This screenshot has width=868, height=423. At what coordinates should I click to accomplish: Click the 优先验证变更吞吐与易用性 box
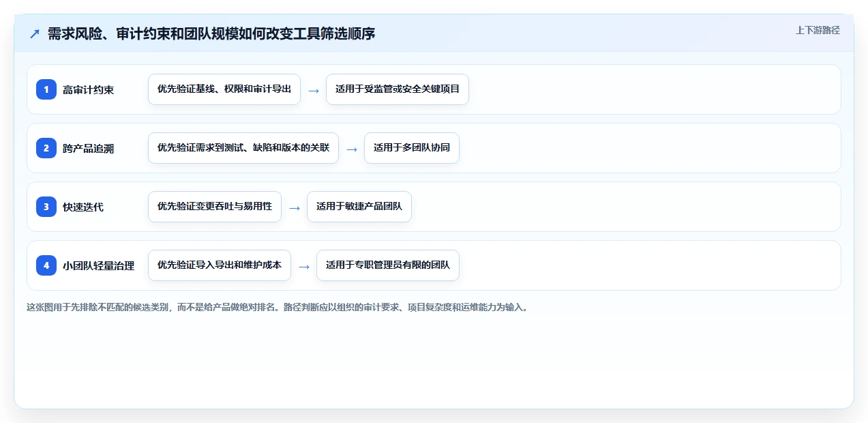click(x=215, y=207)
